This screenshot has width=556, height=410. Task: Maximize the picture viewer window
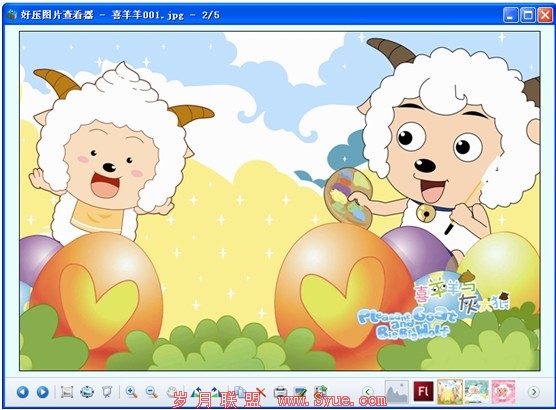[527, 15]
